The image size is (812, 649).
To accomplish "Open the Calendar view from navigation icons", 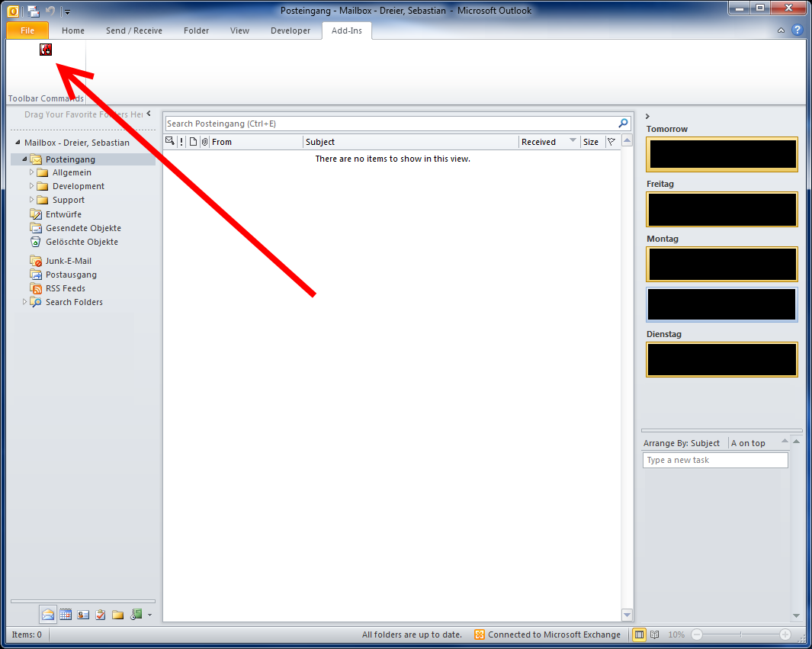I will [x=66, y=615].
